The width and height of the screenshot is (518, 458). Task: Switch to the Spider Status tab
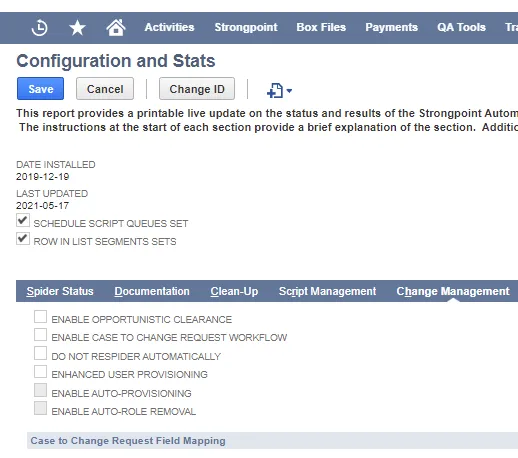[x=60, y=291]
